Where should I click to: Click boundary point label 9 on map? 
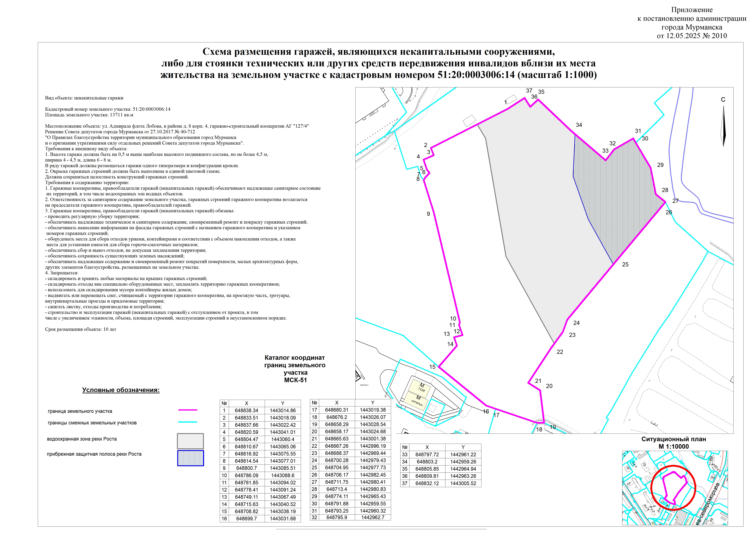tap(428, 214)
